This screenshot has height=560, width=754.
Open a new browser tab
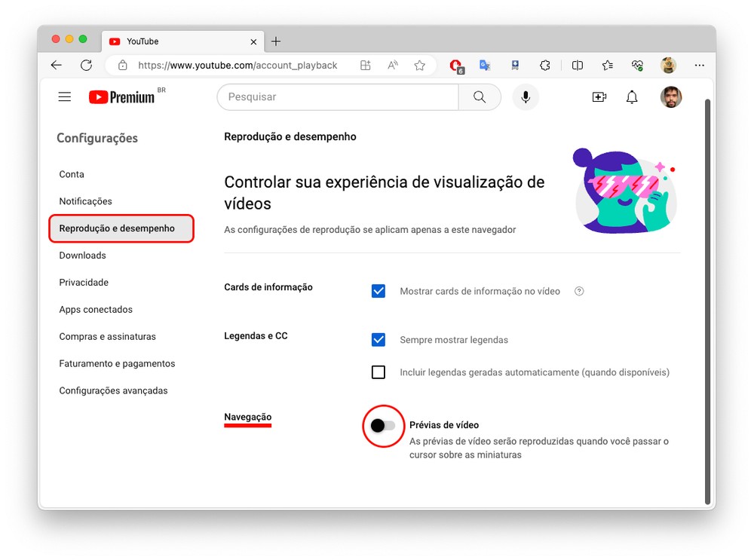point(276,41)
